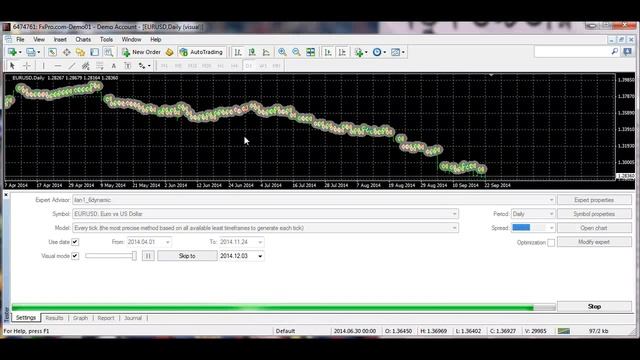The image size is (640, 360).
Task: Tile chart windows with the grid icon
Action: 311,52
